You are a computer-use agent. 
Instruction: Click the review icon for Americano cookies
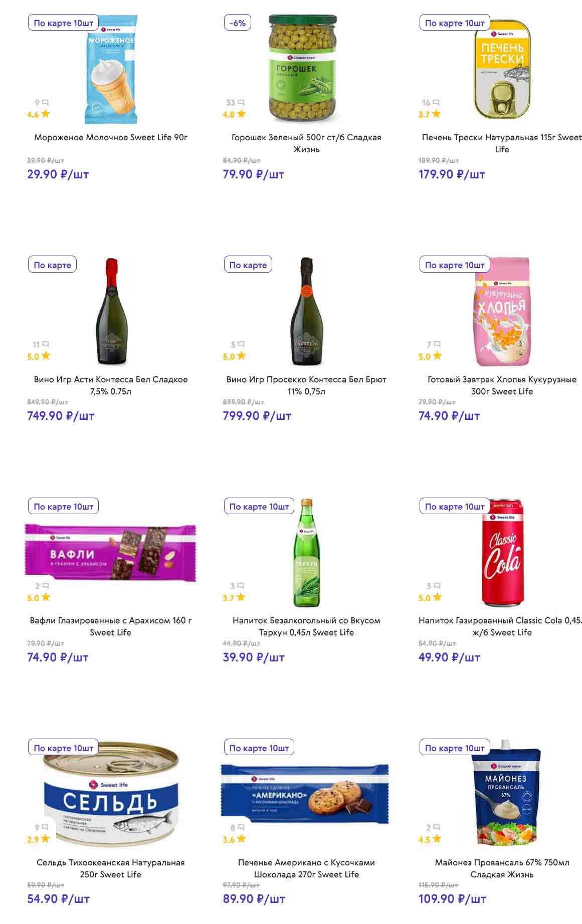pyautogui.click(x=241, y=827)
